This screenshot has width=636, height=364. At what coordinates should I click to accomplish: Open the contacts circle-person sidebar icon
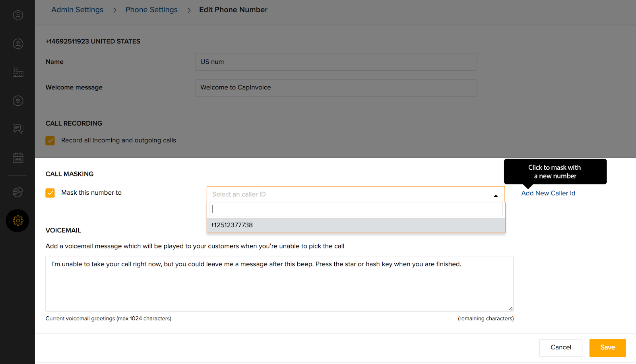tap(18, 44)
